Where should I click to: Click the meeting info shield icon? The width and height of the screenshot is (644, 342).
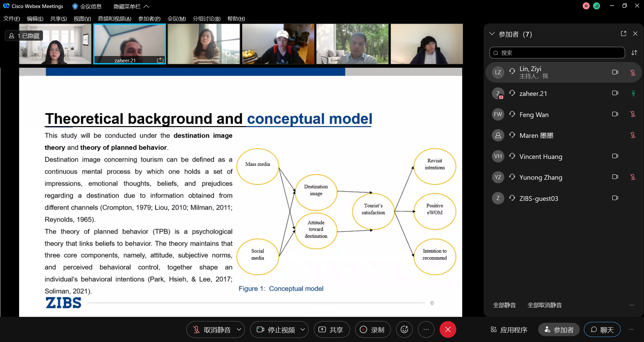click(x=75, y=6)
